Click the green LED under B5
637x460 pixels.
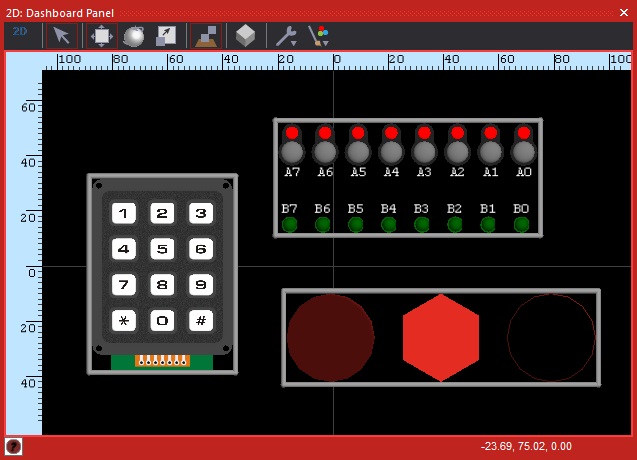[355, 225]
